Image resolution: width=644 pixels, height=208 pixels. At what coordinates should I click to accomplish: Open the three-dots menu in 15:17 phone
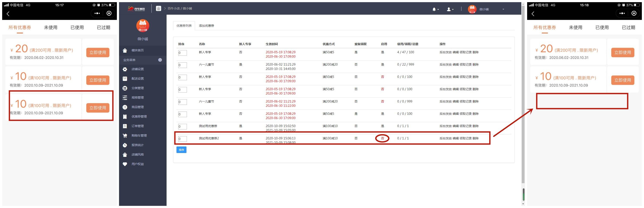pos(97,13)
